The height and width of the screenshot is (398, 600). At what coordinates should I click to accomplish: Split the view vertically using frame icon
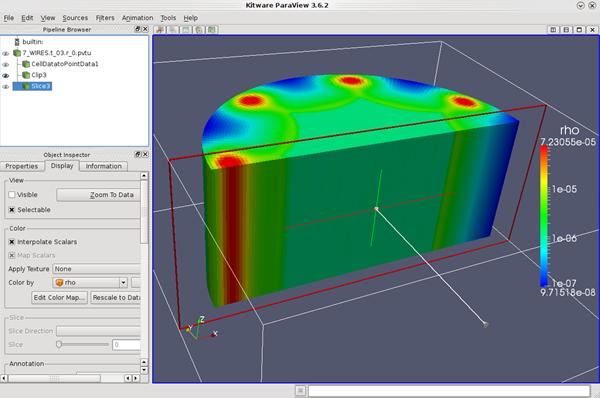click(566, 29)
